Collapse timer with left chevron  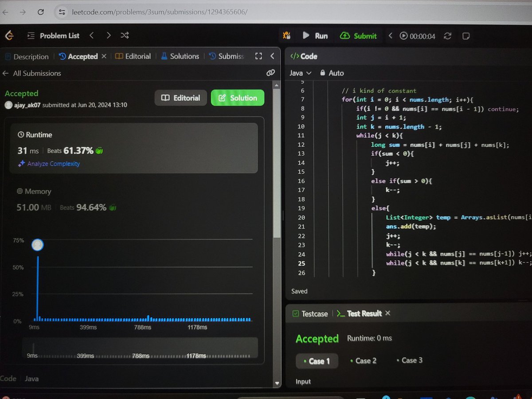point(391,36)
